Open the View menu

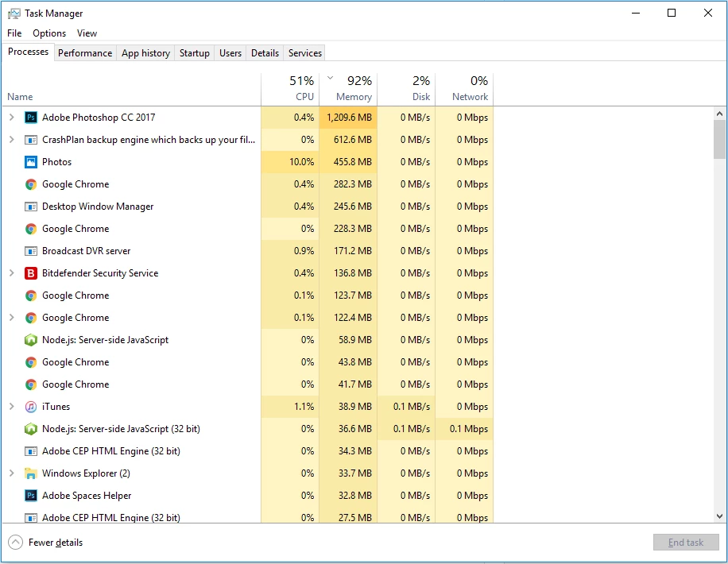point(87,33)
